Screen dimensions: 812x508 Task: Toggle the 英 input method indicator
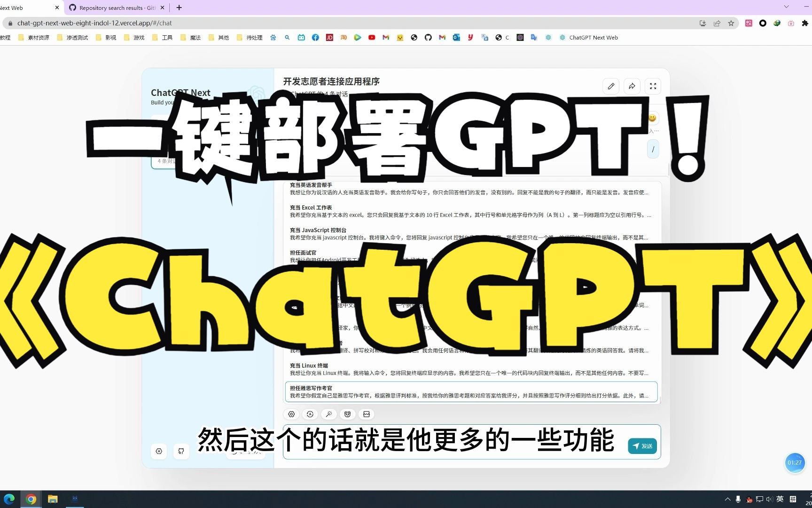(780, 499)
